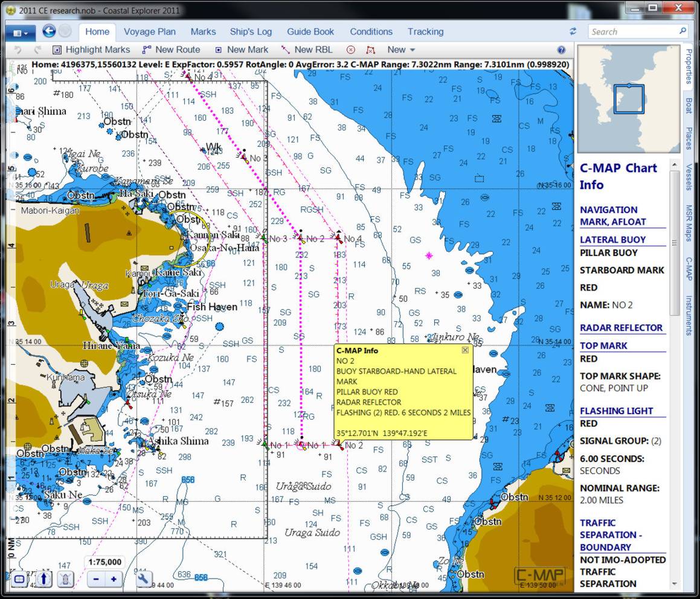Click the info panel scroll-down arrow
This screenshot has height=599, width=700.
coord(674,584)
